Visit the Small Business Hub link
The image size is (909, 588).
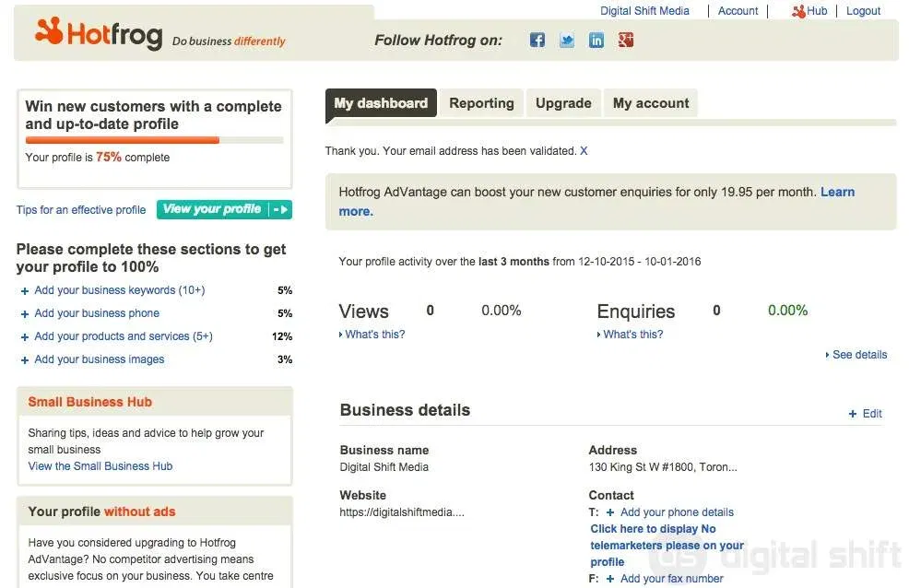coord(100,465)
